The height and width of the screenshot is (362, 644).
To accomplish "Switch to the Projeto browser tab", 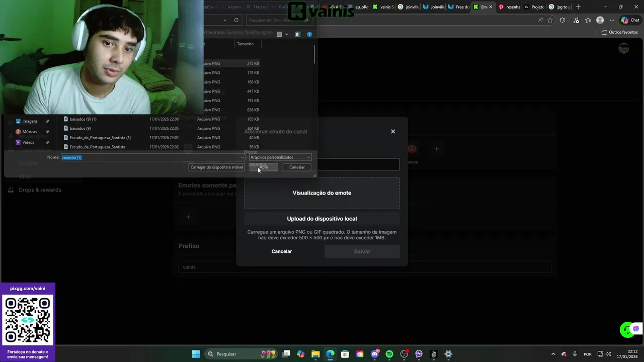I will click(534, 7).
